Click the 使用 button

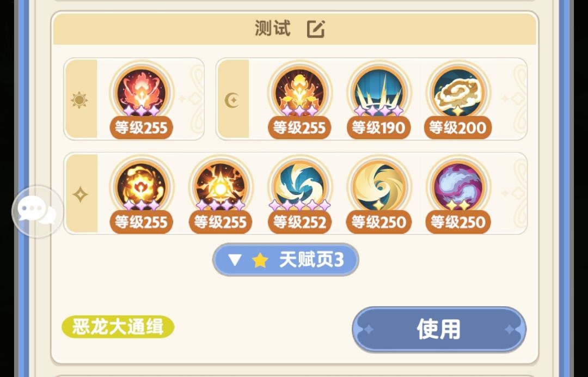click(439, 329)
